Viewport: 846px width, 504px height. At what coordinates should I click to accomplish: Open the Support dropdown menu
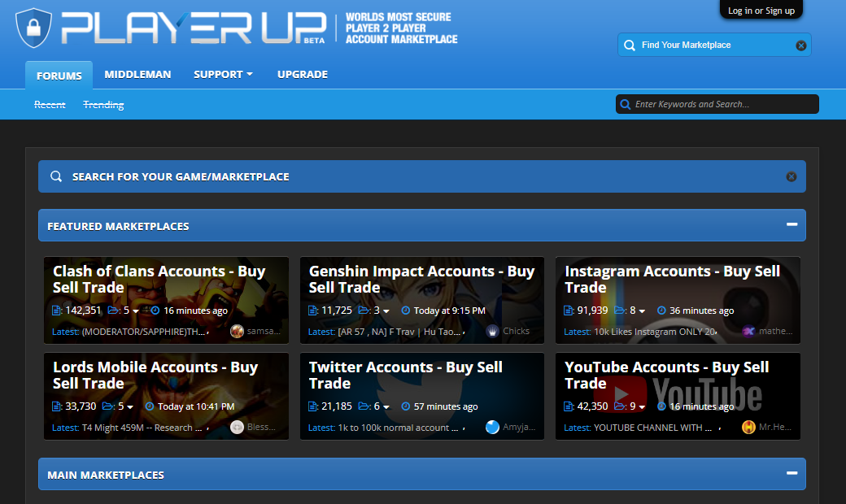pos(223,75)
